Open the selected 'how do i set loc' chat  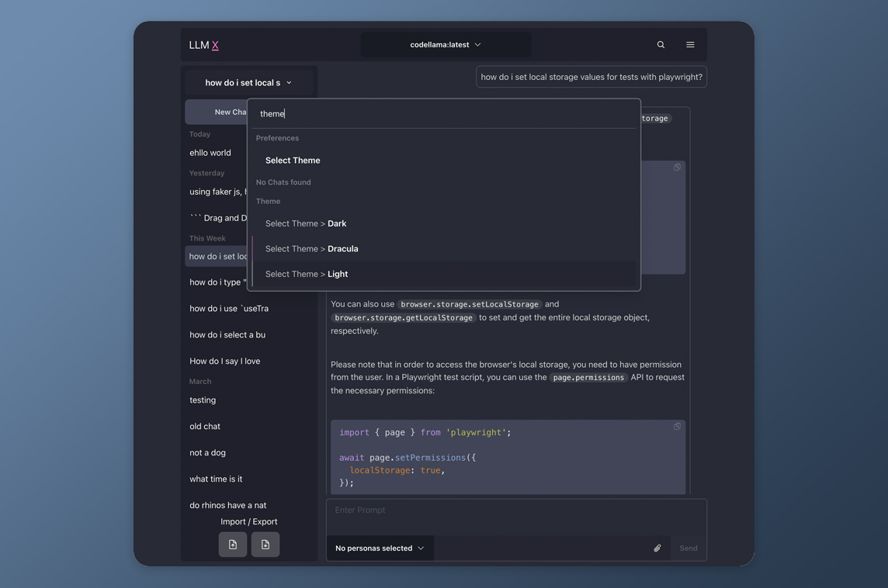pos(217,256)
